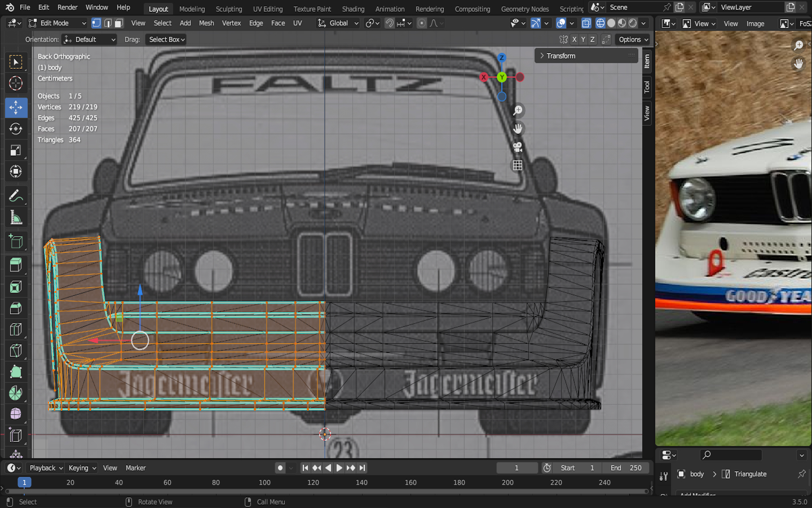The width and height of the screenshot is (812, 508).
Task: Switch to the UV Editing workspace tab
Action: point(268,9)
